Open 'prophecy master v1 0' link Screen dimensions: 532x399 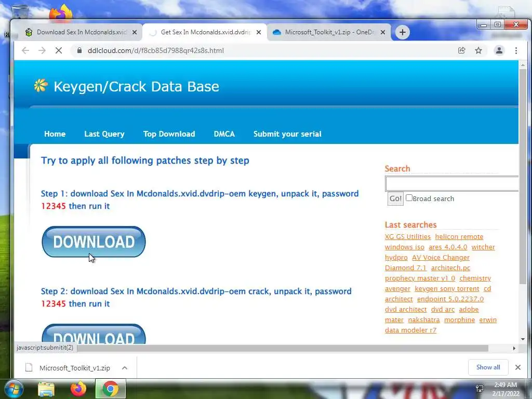pos(420,278)
